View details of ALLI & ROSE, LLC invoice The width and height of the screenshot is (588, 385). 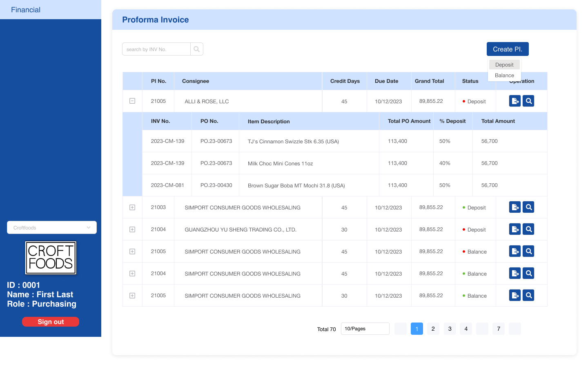[529, 101]
